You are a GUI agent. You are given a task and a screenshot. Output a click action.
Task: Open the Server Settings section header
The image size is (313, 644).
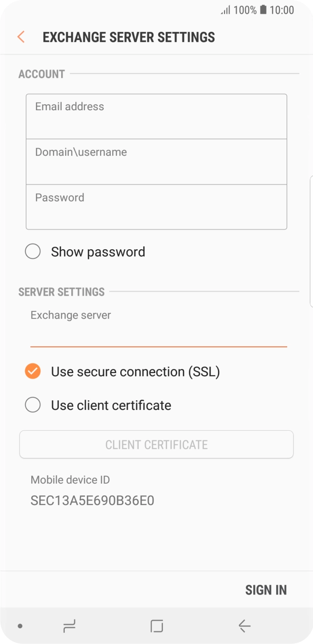61,292
